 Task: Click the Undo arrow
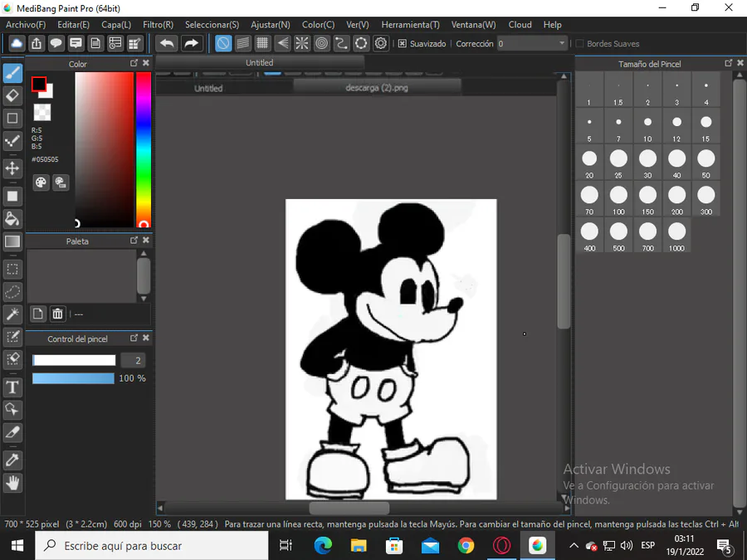[167, 43]
